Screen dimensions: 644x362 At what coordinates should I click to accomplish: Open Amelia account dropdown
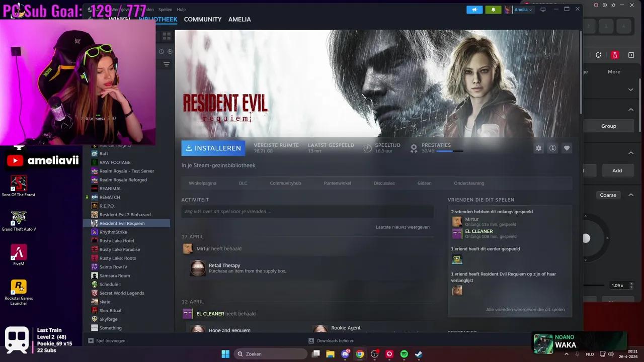[x=519, y=10]
